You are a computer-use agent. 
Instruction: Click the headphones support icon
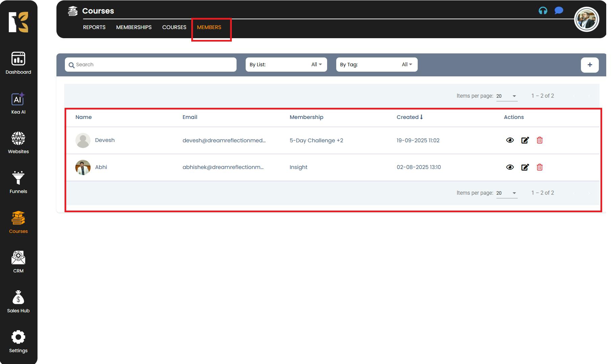click(x=543, y=11)
